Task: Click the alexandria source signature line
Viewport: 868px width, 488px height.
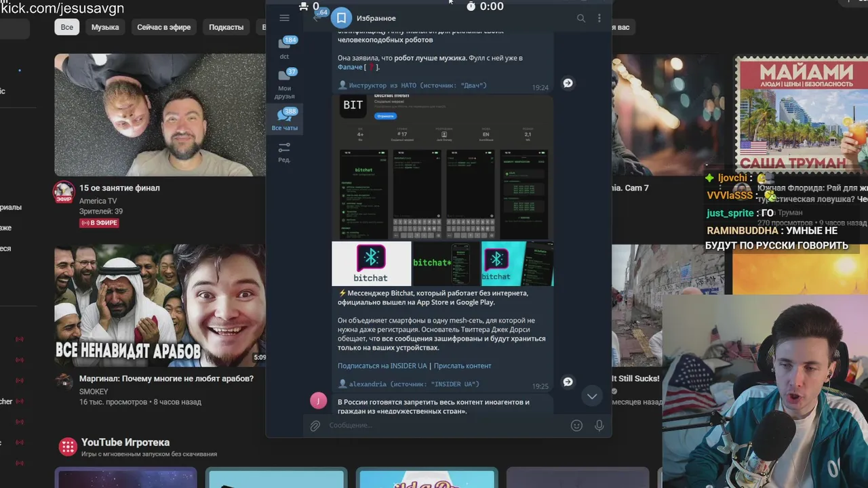Action: (410, 384)
